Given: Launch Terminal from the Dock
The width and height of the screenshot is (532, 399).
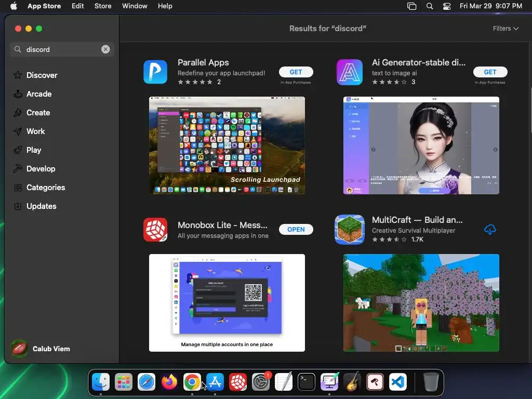Looking at the screenshot, I should pyautogui.click(x=307, y=382).
